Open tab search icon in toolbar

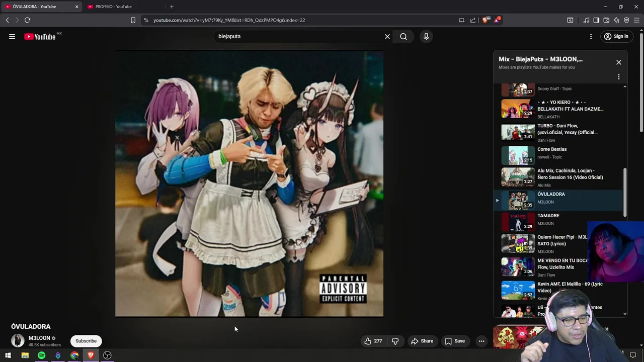point(570,20)
